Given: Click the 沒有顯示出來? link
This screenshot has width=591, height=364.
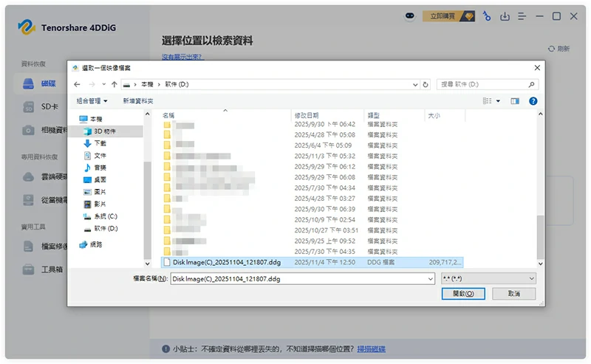Looking at the screenshot, I should point(182,57).
